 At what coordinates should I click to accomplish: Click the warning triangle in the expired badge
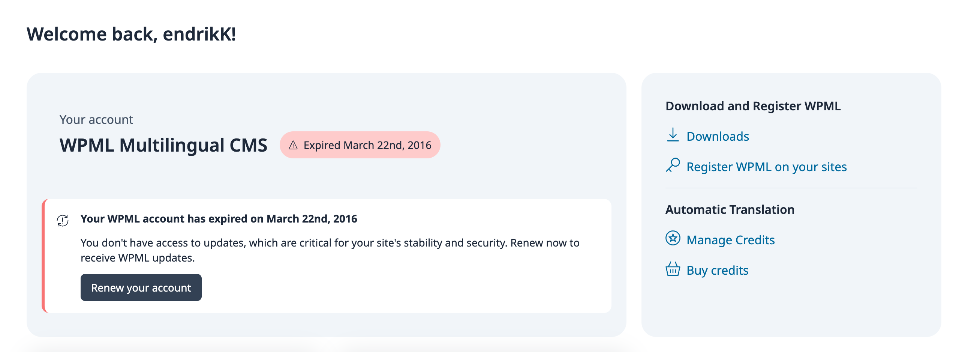pos(293,145)
